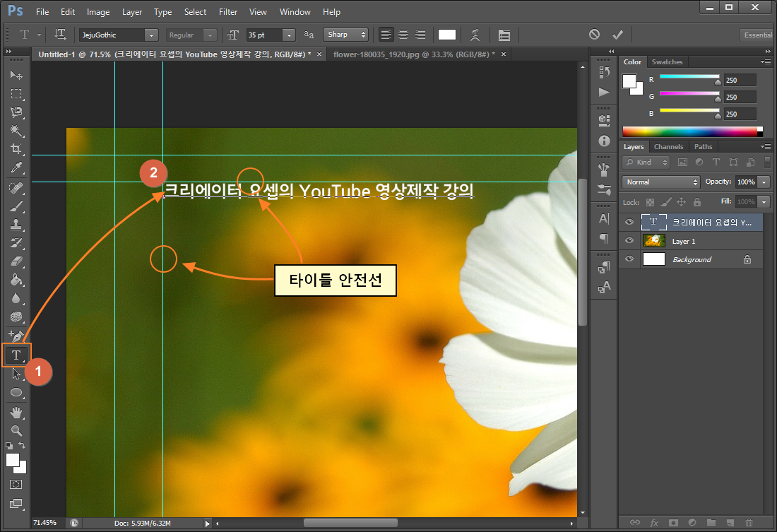Open the 35 pt font size dropdown
Image resolution: width=777 pixels, height=532 pixels.
pos(289,35)
